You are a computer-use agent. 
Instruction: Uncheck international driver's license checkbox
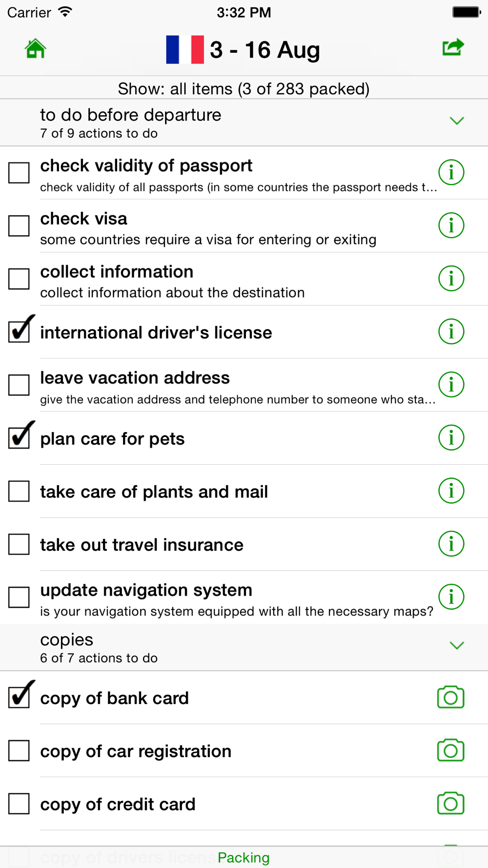point(20,331)
